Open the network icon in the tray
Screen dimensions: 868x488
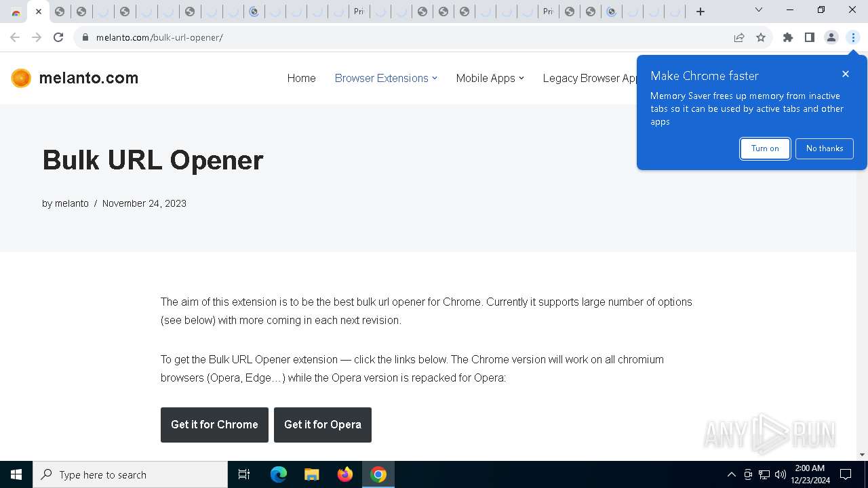[764, 474]
